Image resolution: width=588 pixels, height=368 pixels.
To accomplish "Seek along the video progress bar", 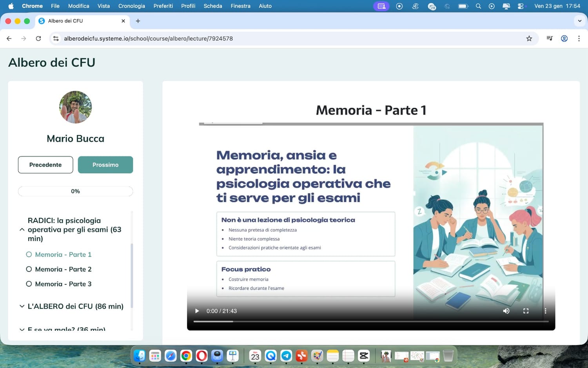I will click(x=371, y=321).
